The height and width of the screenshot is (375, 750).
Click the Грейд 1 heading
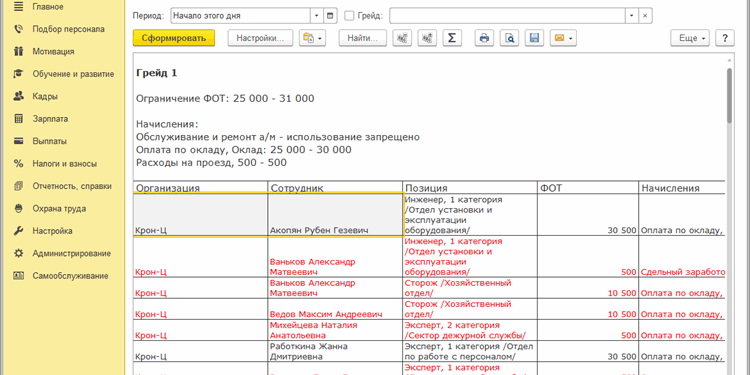click(156, 73)
